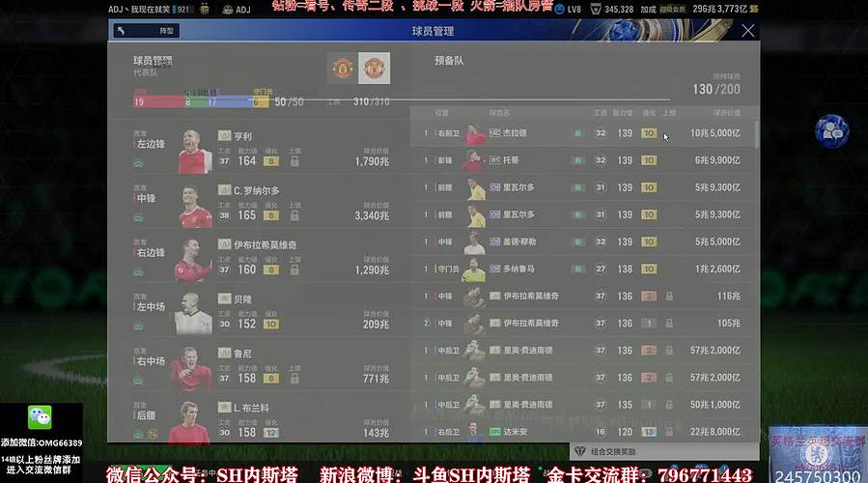Toggle the lock on C.罗纳尔多
868x483 pixels.
294,215
